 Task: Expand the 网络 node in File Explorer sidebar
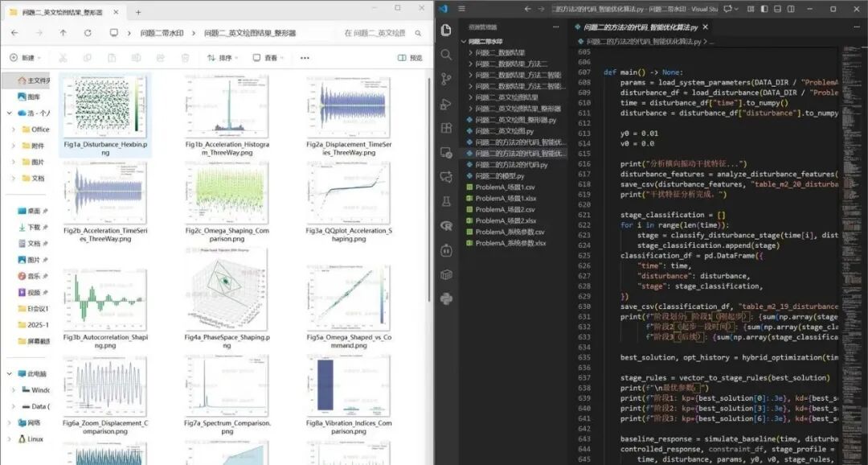click(10, 423)
